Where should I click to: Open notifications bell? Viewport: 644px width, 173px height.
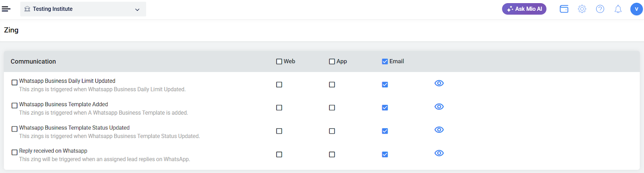pos(618,9)
